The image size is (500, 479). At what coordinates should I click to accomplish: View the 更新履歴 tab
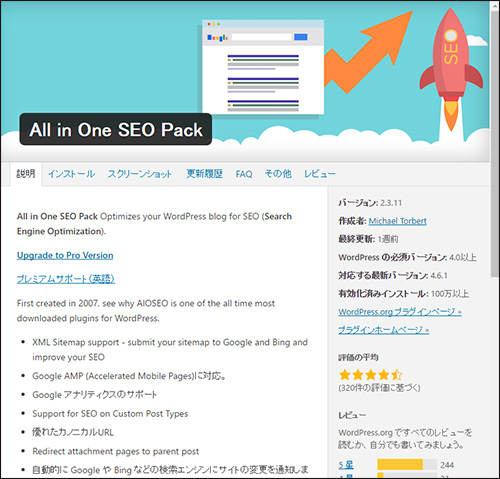click(204, 174)
